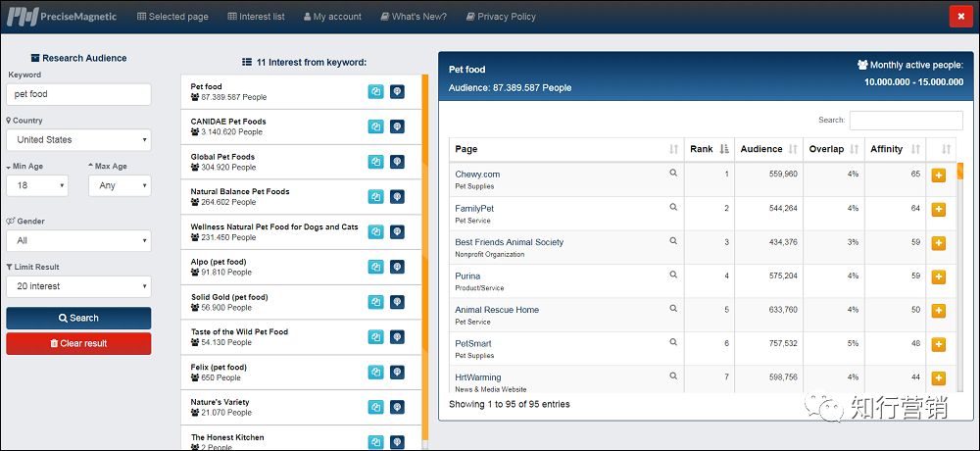Click the magnifier icon next to Purina

tap(673, 276)
